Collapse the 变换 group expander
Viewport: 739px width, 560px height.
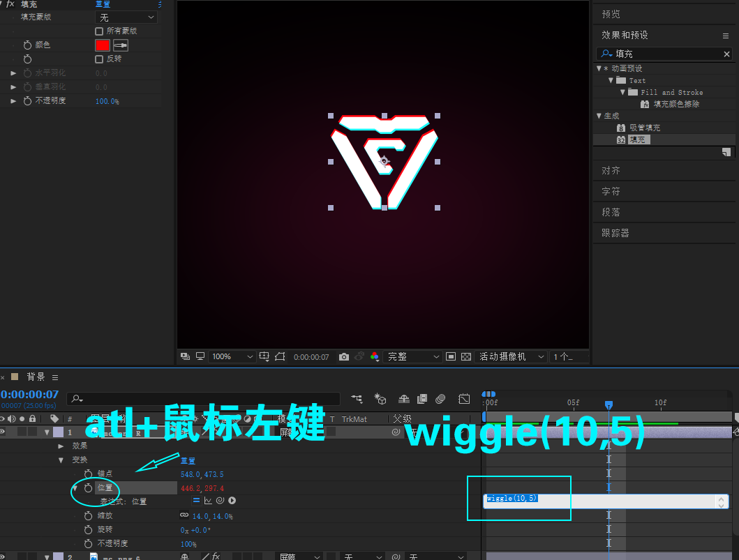point(61,460)
